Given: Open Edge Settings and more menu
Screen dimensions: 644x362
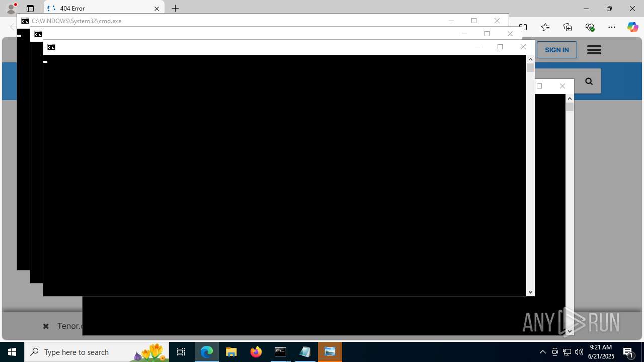Looking at the screenshot, I should click(x=612, y=27).
